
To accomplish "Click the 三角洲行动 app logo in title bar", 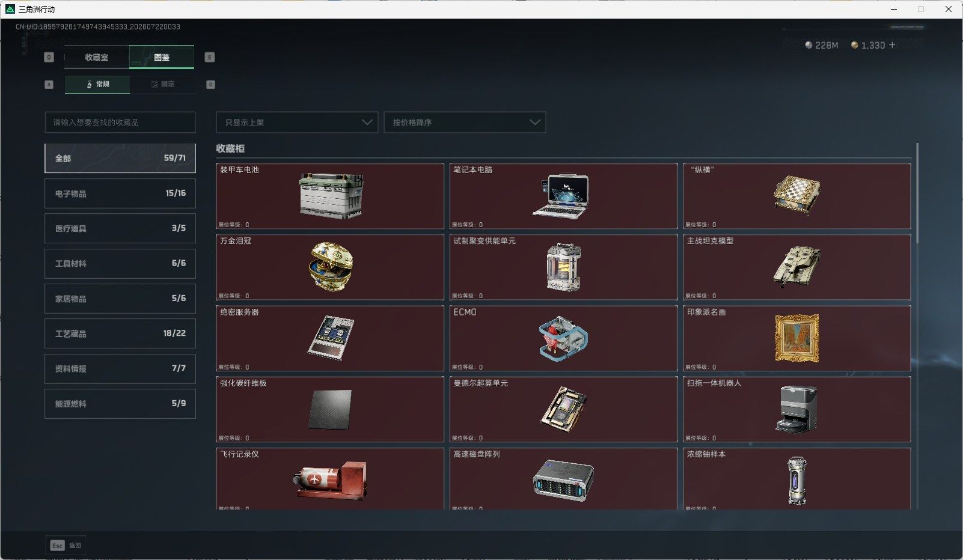I will click(x=10, y=9).
